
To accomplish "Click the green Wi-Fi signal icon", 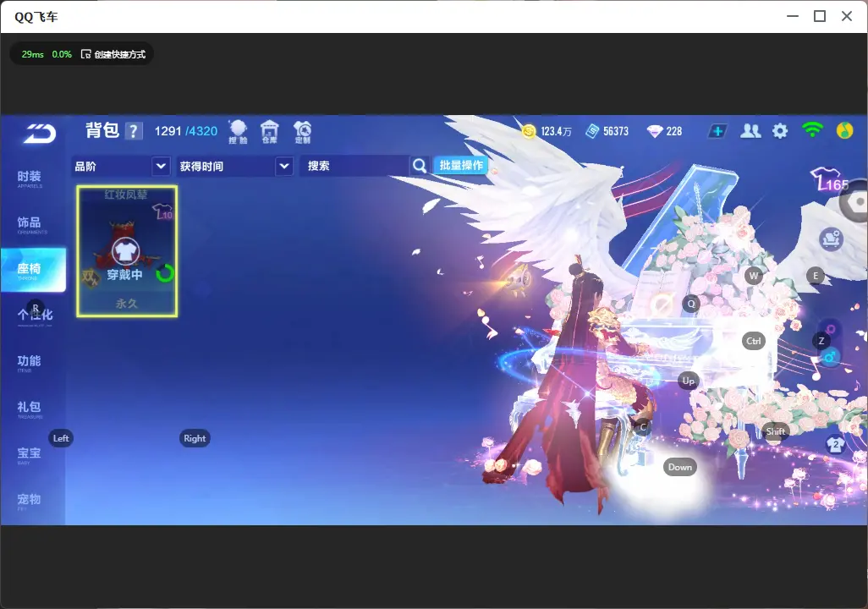I will pyautogui.click(x=812, y=130).
